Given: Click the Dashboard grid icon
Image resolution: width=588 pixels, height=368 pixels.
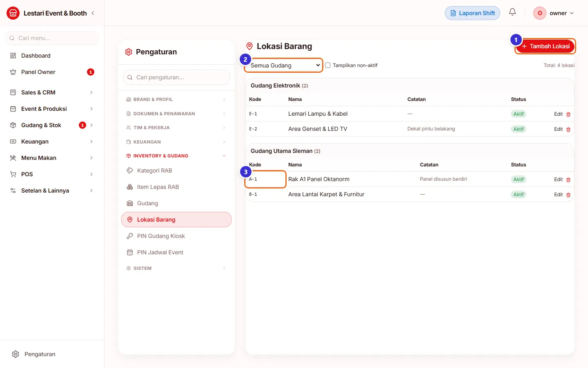Looking at the screenshot, I should 13,56.
